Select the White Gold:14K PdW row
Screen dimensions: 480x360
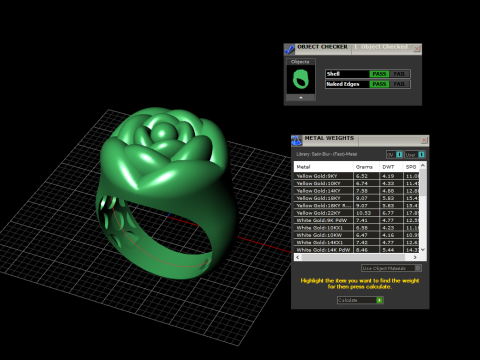[356, 250]
